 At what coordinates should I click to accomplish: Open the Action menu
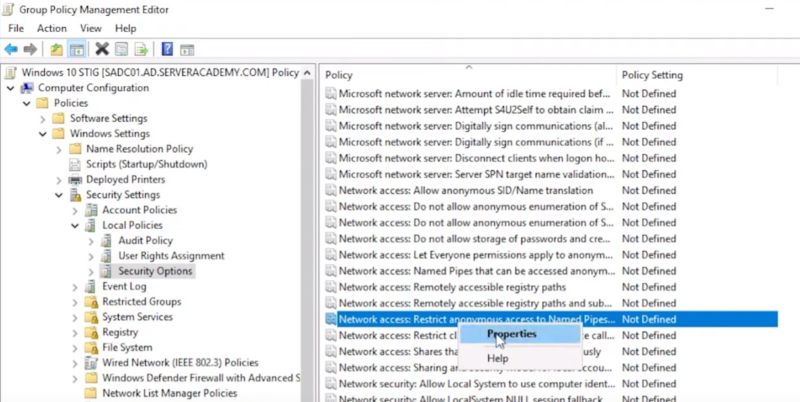point(51,29)
